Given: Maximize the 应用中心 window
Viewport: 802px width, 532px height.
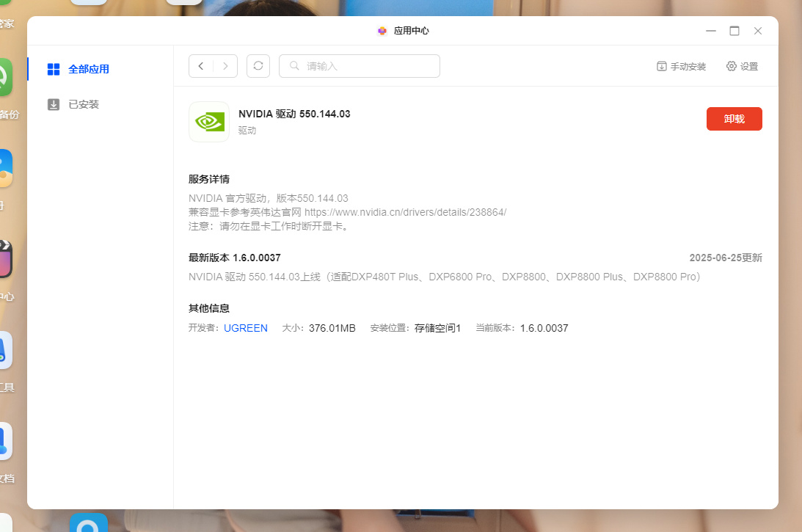Looking at the screenshot, I should (734, 31).
